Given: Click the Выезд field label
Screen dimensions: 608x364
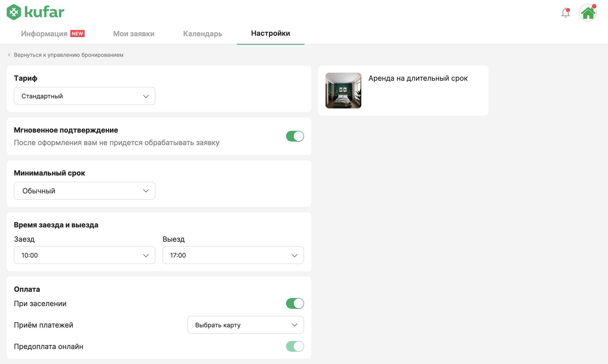Looking at the screenshot, I should [x=173, y=239].
